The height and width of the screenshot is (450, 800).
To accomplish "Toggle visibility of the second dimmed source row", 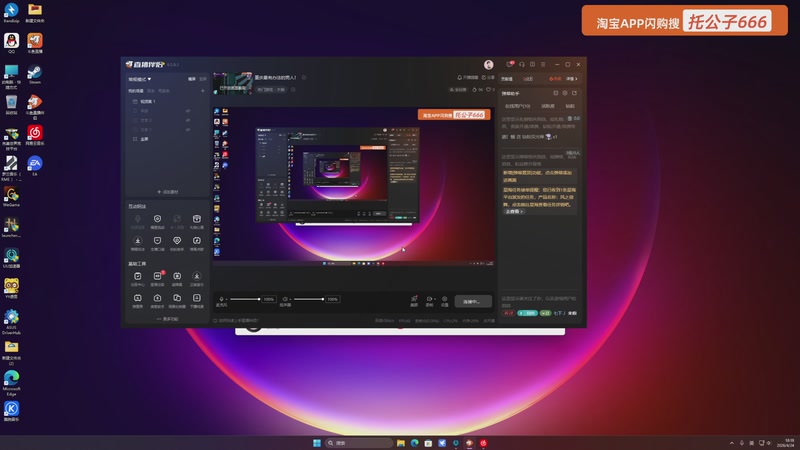I will 188,120.
